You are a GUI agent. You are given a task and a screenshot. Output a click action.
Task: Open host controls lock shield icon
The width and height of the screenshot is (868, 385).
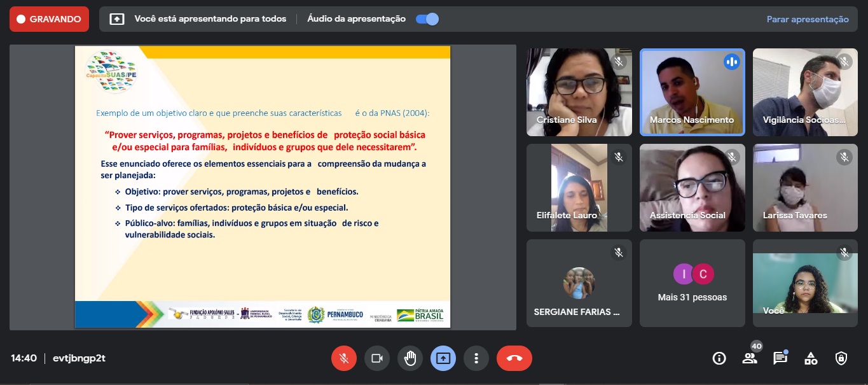(841, 358)
